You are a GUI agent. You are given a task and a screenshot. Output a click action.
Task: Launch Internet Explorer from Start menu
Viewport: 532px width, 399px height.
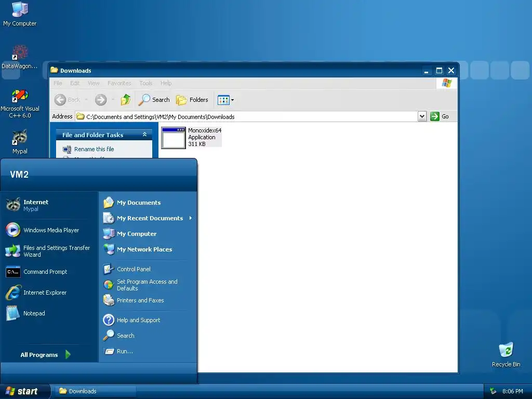49,292
